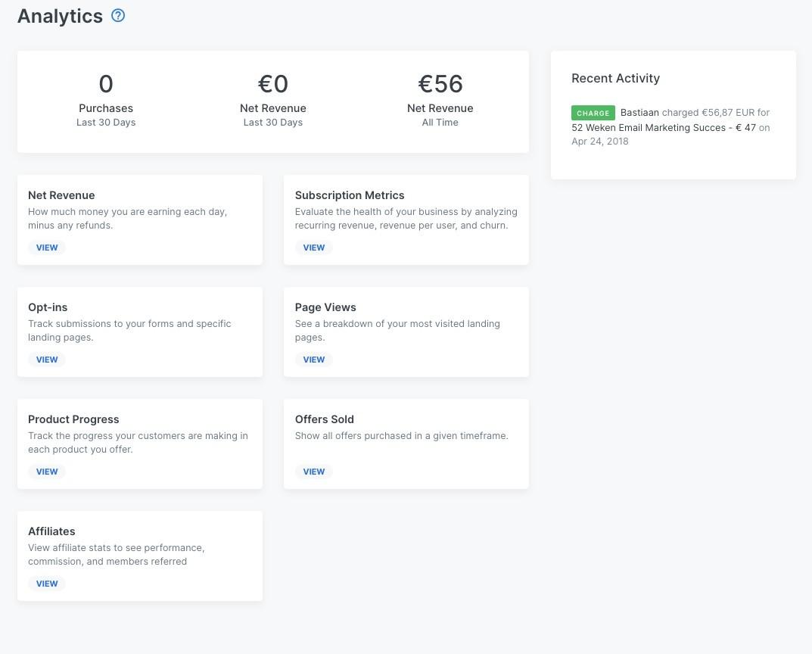Click the help question mark icon beside Analytics

118,15
